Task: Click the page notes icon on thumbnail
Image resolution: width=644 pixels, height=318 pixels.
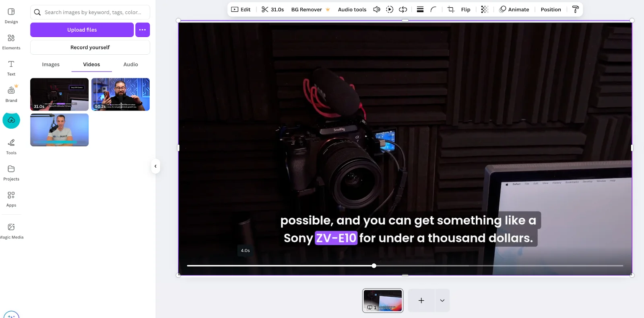Action: [x=369, y=308]
